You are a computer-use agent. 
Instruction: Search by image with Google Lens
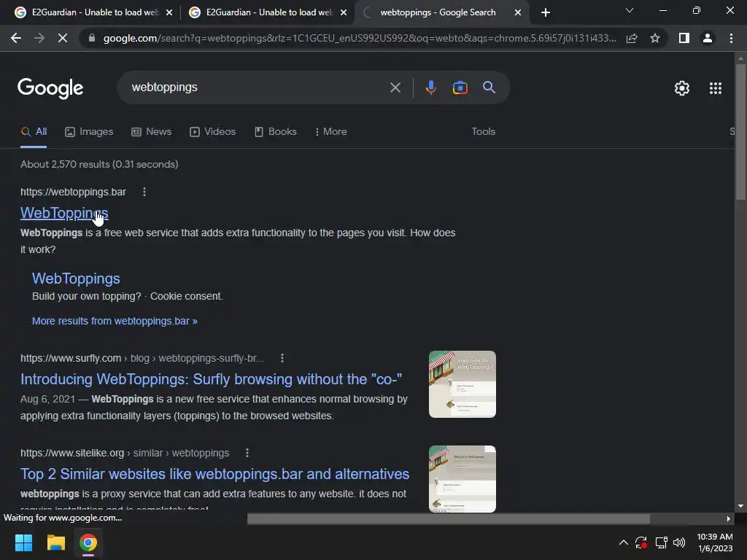(x=460, y=87)
